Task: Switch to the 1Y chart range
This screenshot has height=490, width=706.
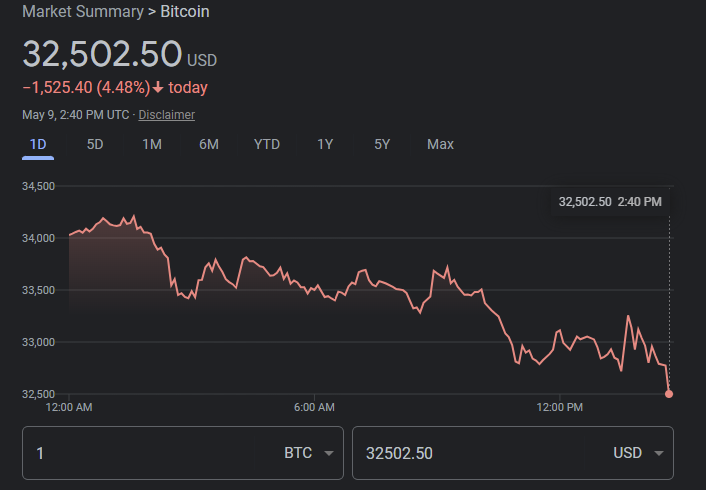Action: 325,145
